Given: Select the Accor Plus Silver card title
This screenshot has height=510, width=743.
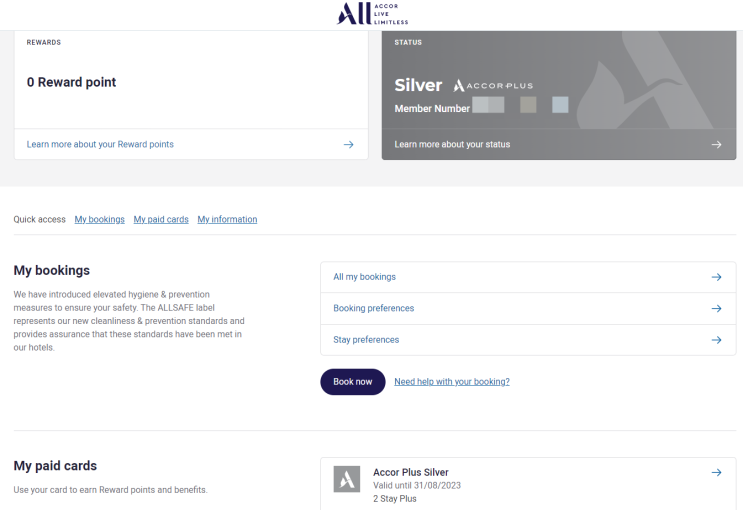Looking at the screenshot, I should tap(411, 472).
